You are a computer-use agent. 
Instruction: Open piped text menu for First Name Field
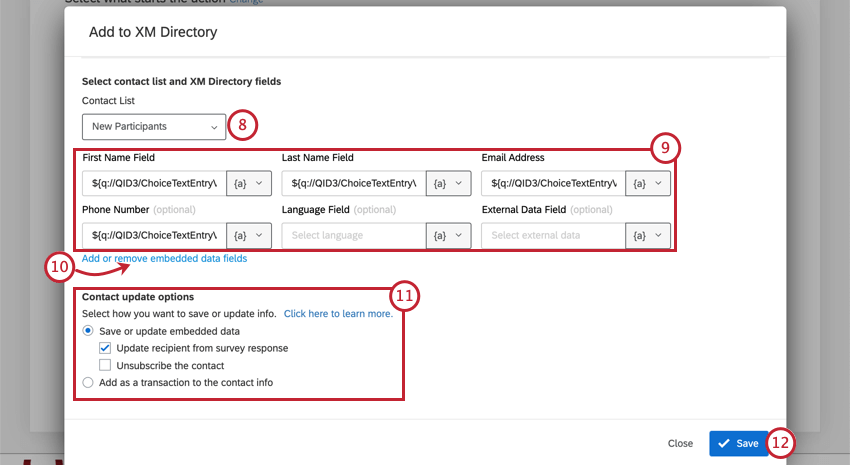[249, 183]
